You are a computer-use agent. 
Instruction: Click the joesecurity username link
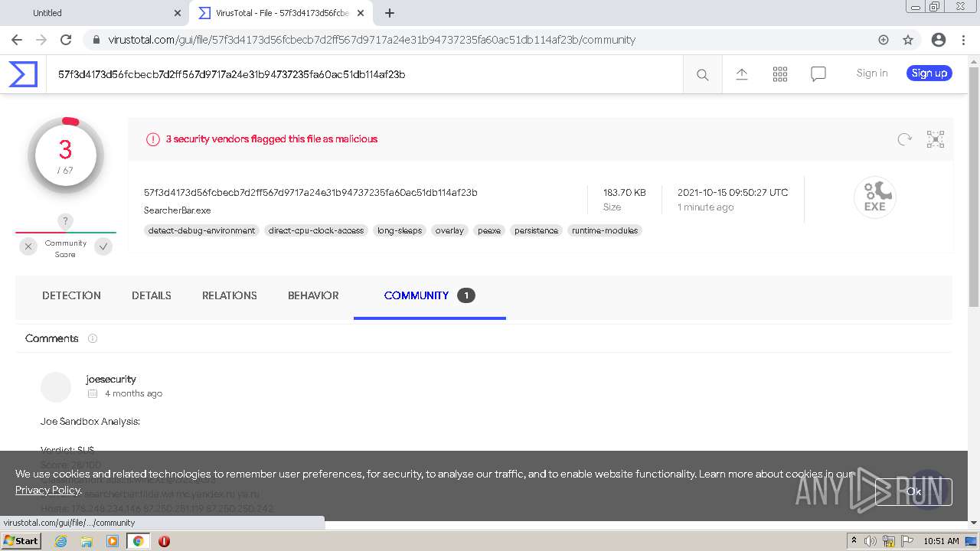click(111, 379)
